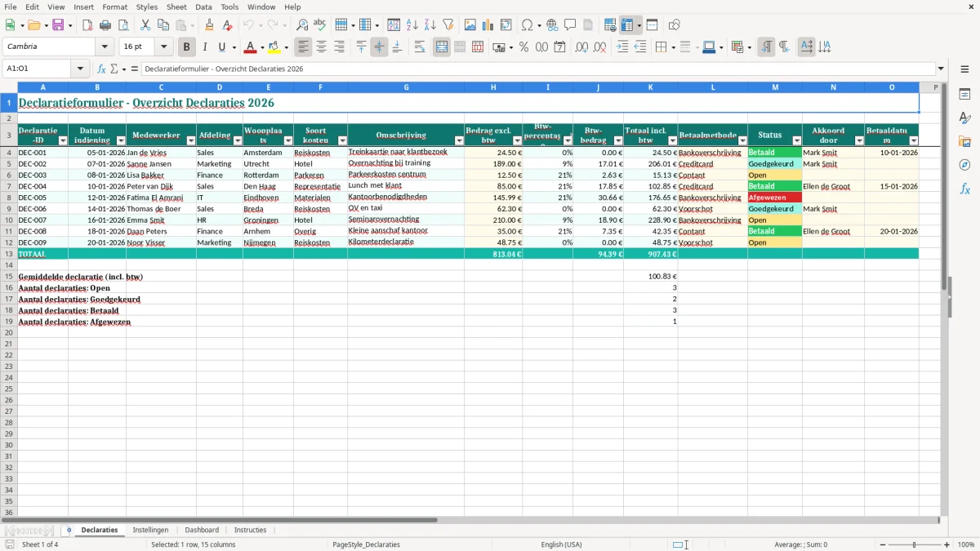Toggle the AutoFilter toolbar button
This screenshot has width=980, height=551.
448,25
